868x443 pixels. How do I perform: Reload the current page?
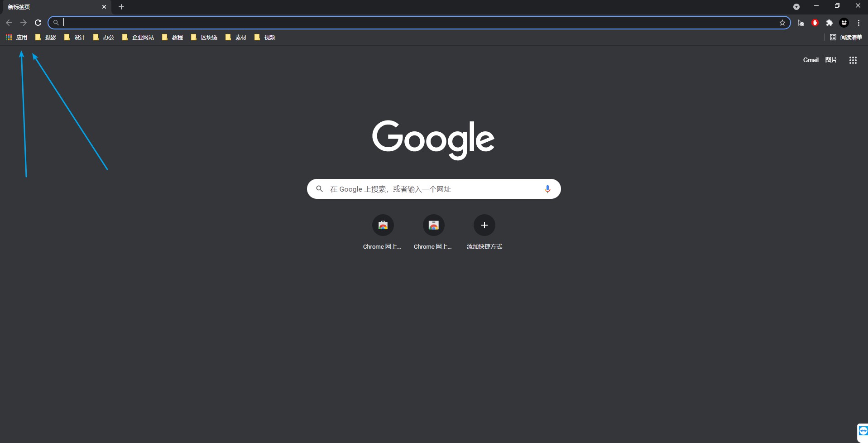pyautogui.click(x=38, y=23)
